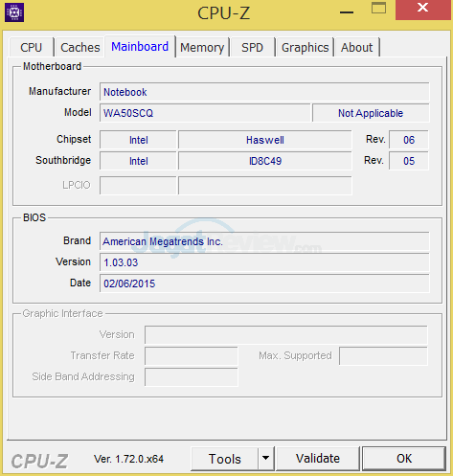View the Graphics tab
453x476 pixels.
(x=305, y=47)
